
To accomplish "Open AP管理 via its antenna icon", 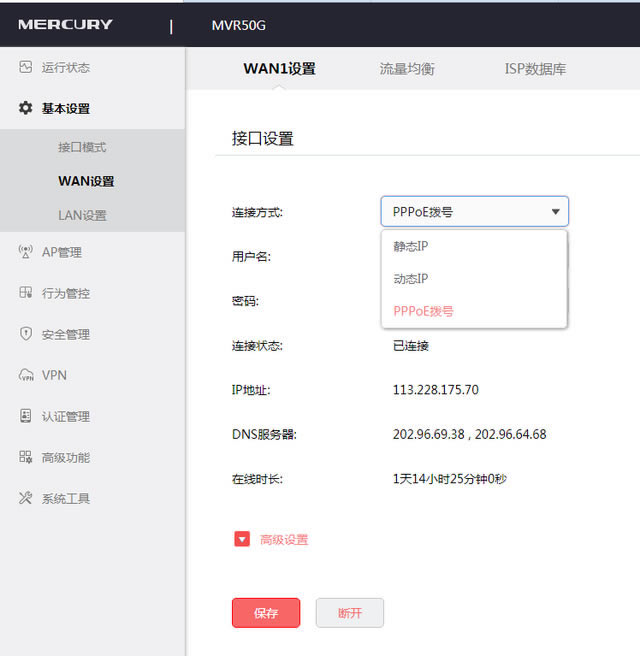I will pos(26,252).
